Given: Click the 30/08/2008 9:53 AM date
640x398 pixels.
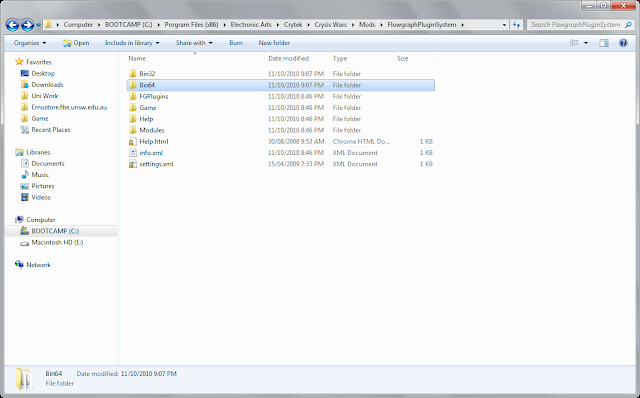Looking at the screenshot, I should [x=296, y=142].
